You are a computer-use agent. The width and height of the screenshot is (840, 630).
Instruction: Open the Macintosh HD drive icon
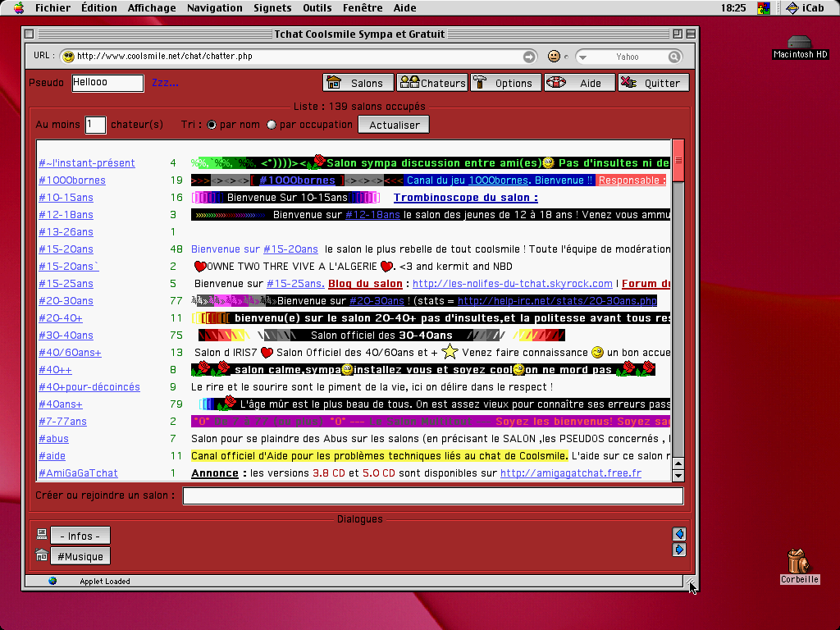tap(800, 47)
